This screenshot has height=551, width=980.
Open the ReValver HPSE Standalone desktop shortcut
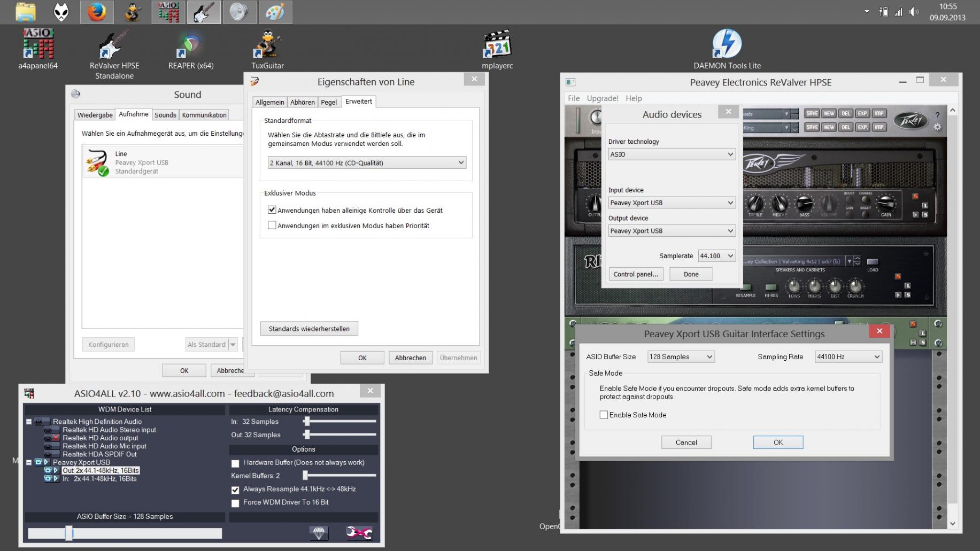[x=114, y=53]
